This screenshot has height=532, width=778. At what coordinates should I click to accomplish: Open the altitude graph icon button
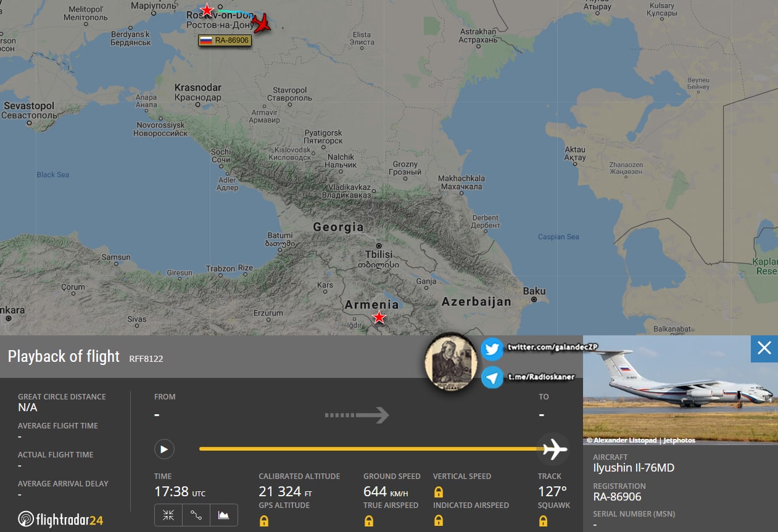224,515
